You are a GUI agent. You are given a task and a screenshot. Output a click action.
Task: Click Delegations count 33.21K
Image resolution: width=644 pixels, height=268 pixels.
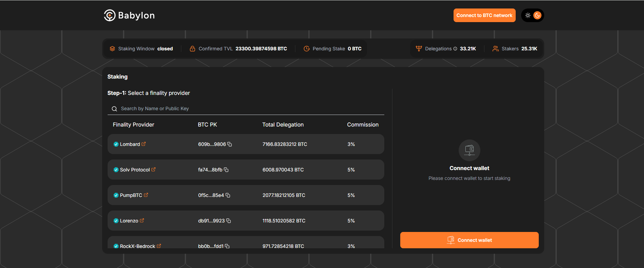coord(468,49)
